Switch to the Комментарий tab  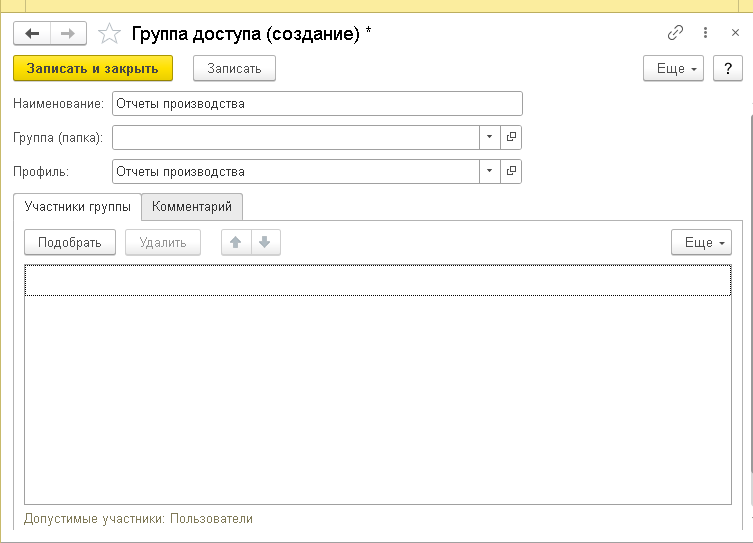[x=192, y=207]
